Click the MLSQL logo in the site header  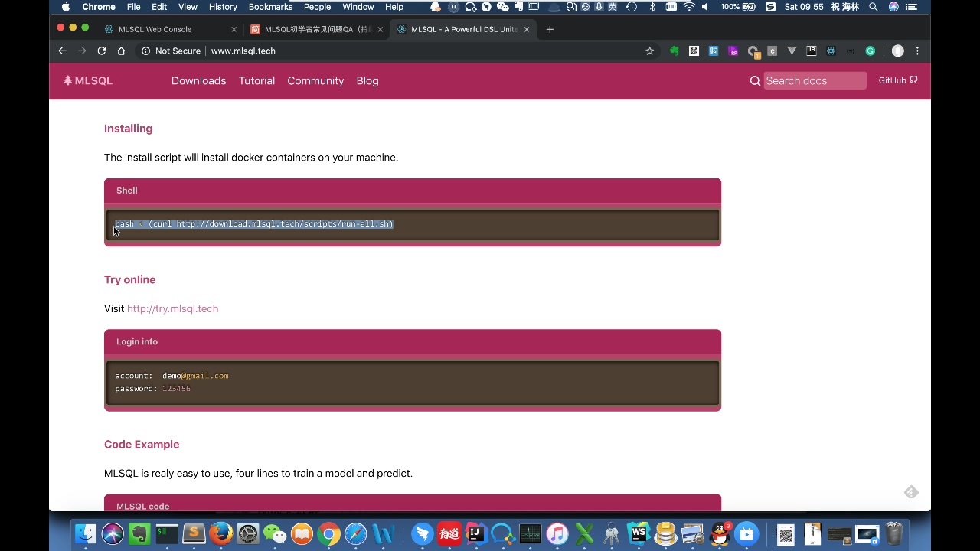point(88,80)
